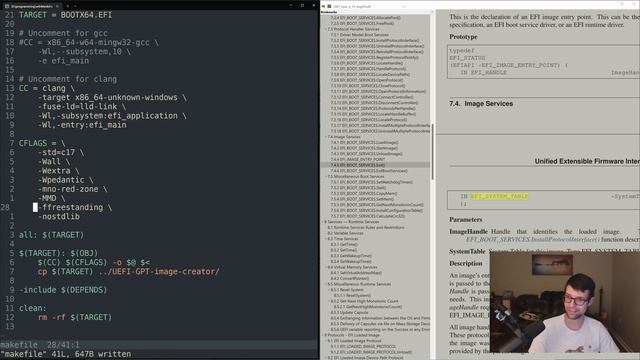Viewport: 640px width, 360px height.
Task: Open bookmark 7.5.1 SetWatchdogTimer()
Action: (x=372, y=182)
